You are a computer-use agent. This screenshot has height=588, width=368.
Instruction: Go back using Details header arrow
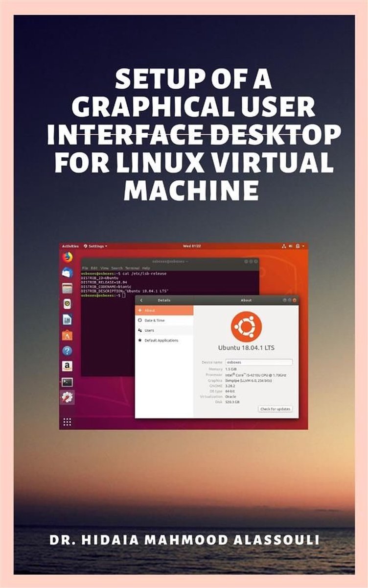[141, 300]
